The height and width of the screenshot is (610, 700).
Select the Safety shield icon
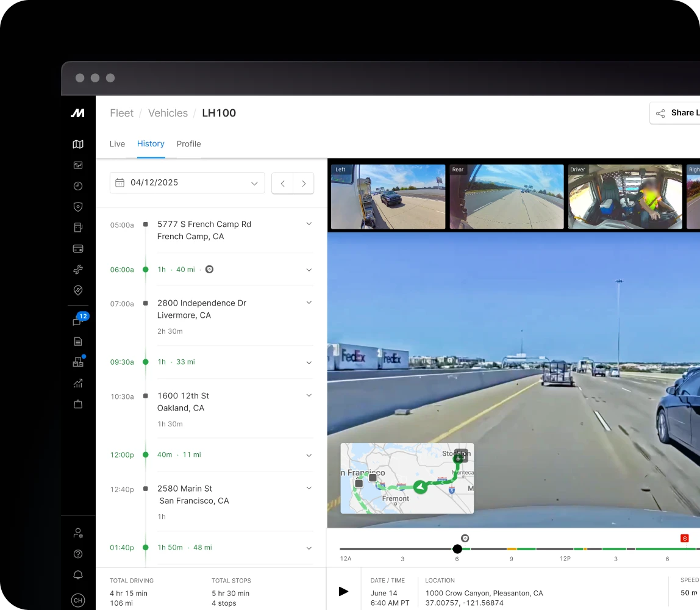[78, 207]
